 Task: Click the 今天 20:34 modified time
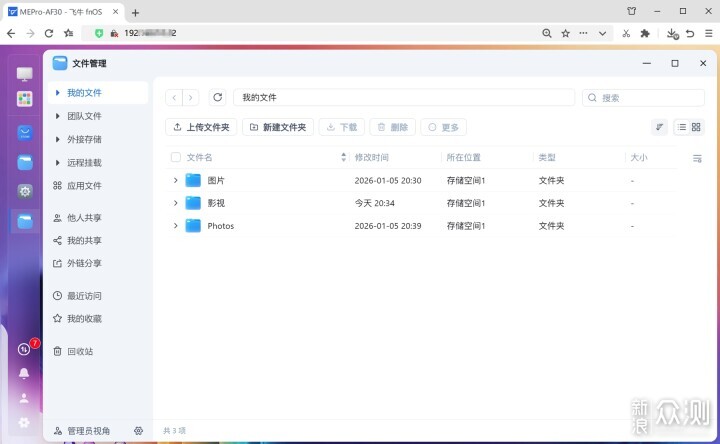point(374,203)
